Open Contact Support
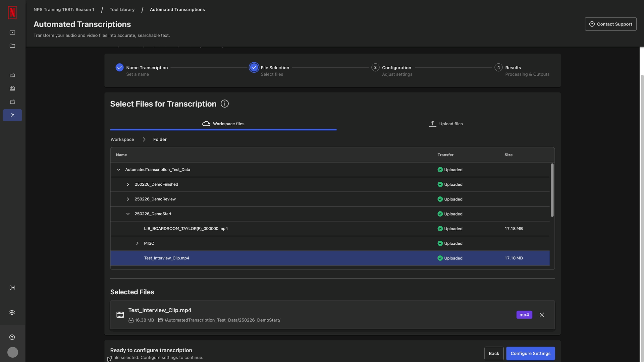644x362 pixels. (610, 24)
